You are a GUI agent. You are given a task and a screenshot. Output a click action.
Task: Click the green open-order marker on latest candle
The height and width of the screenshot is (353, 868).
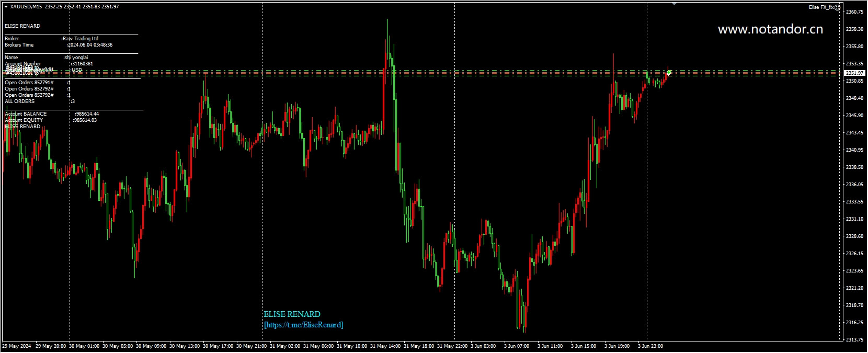coord(669,73)
